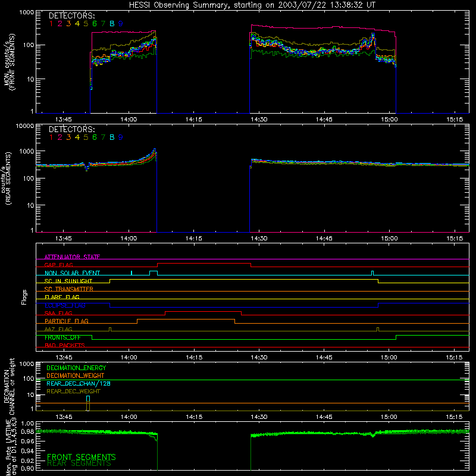Click the ECLIPSE_FLAG label
Screen dimensions: 476x476
point(65,305)
